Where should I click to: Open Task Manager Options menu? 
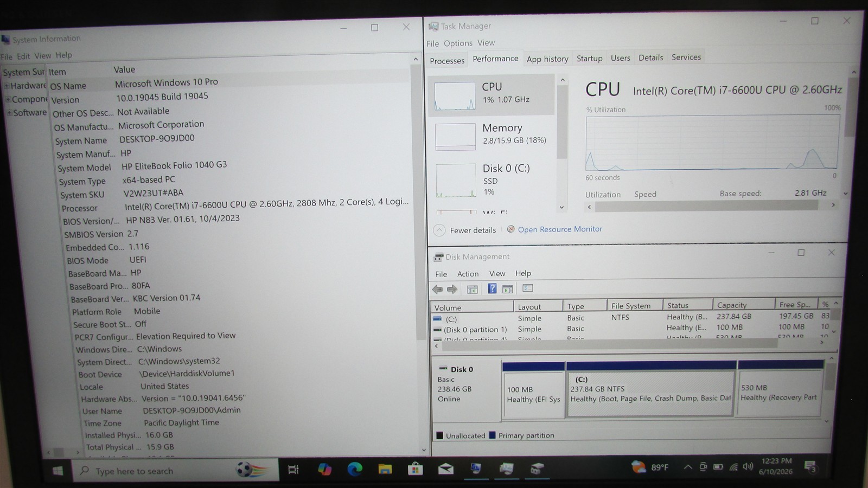(458, 43)
